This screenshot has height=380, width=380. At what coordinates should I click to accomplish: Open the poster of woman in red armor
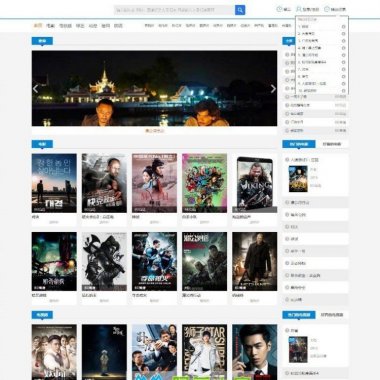[x=154, y=183]
